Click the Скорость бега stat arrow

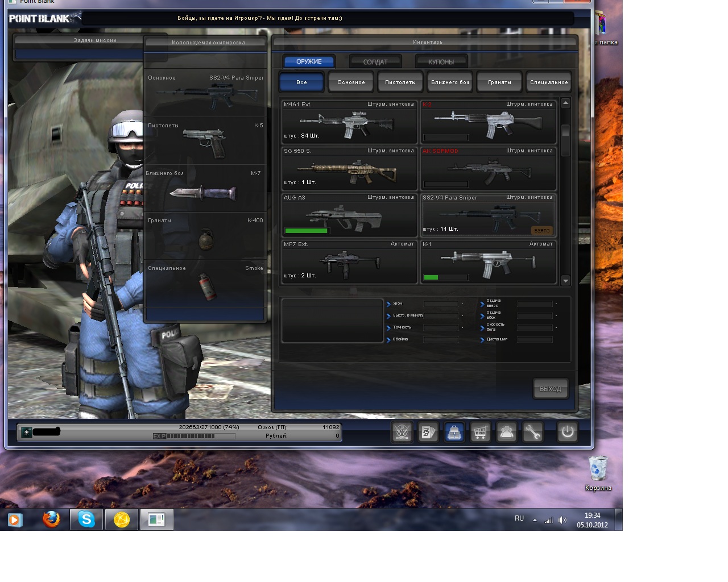(482, 328)
